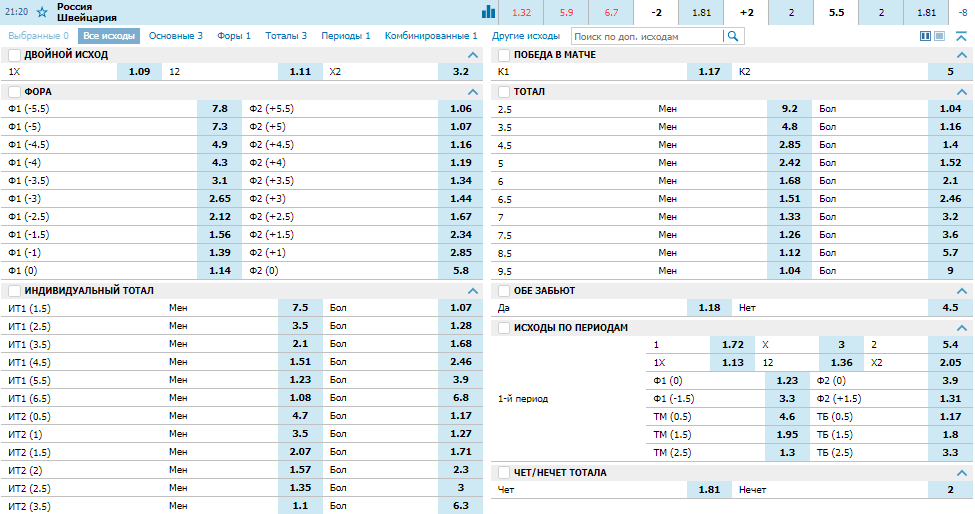The image size is (975, 514).
Task: Select 1st period 12 odds 1.36
Action: 841,362
